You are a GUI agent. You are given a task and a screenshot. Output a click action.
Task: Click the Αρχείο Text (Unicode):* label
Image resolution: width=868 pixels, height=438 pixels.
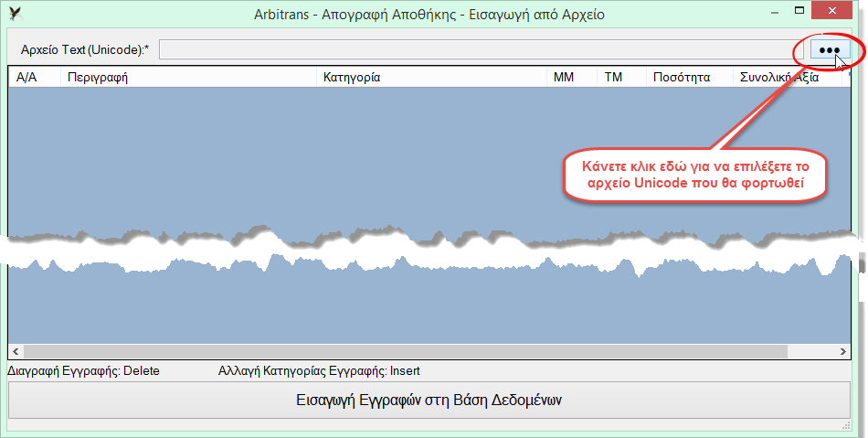click(85, 50)
